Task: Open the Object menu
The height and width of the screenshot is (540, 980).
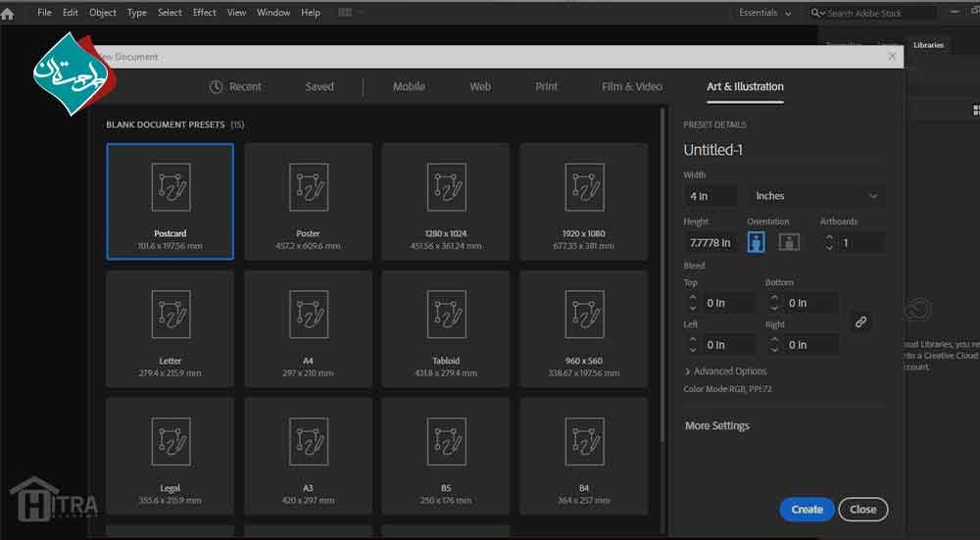Action: tap(103, 13)
